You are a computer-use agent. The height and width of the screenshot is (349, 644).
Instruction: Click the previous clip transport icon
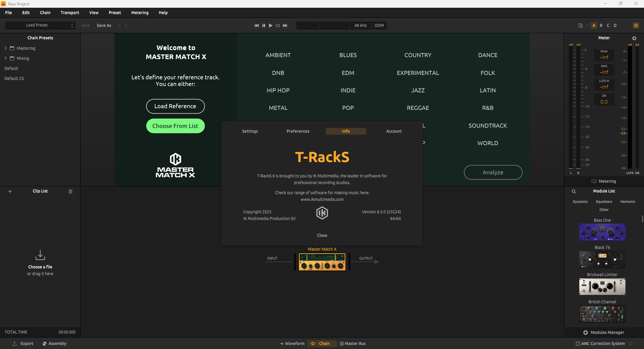tap(264, 26)
